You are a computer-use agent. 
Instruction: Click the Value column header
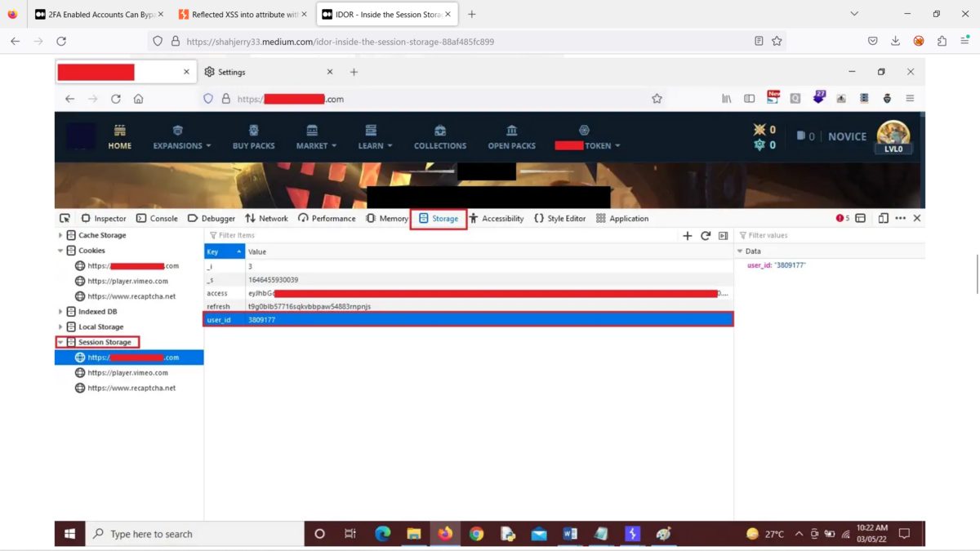coord(489,251)
